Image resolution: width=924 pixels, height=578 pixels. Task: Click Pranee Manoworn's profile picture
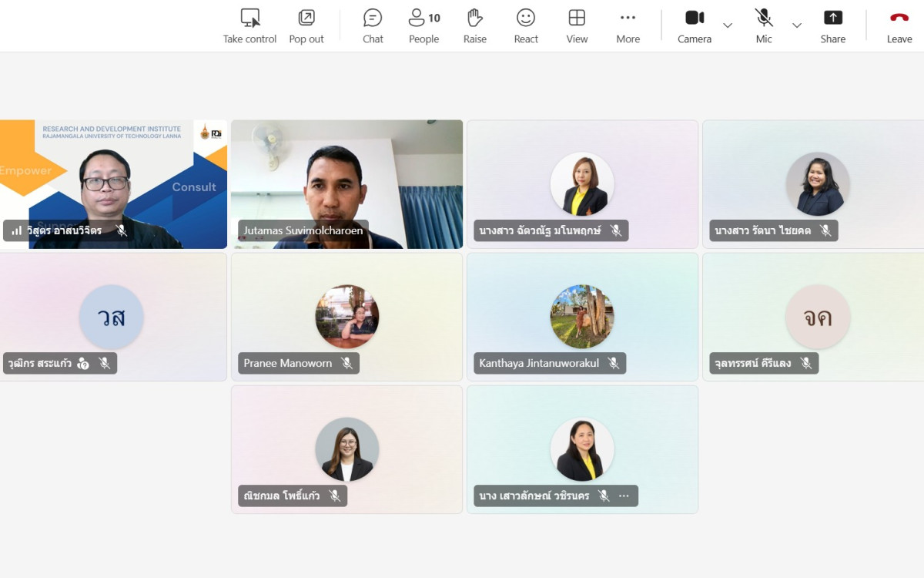346,317
